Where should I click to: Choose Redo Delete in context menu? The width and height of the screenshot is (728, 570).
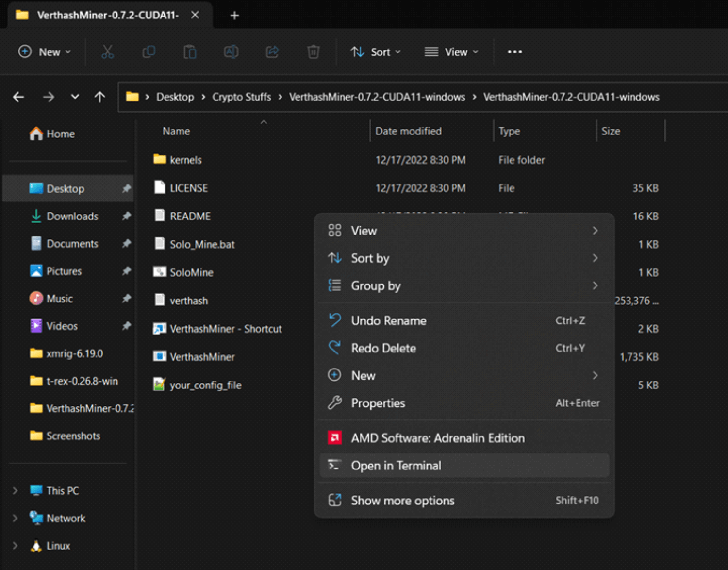pyautogui.click(x=464, y=348)
